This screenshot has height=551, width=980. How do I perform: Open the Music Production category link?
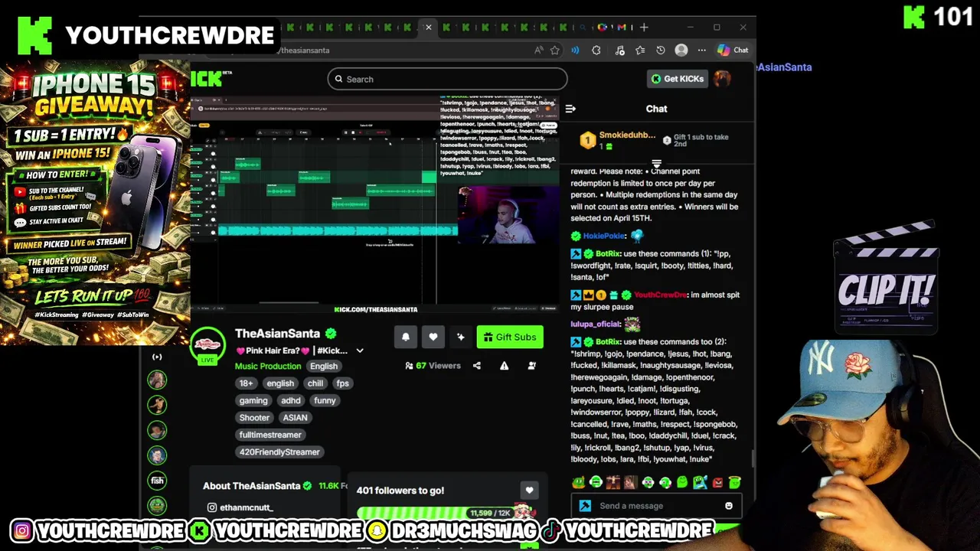click(x=268, y=366)
